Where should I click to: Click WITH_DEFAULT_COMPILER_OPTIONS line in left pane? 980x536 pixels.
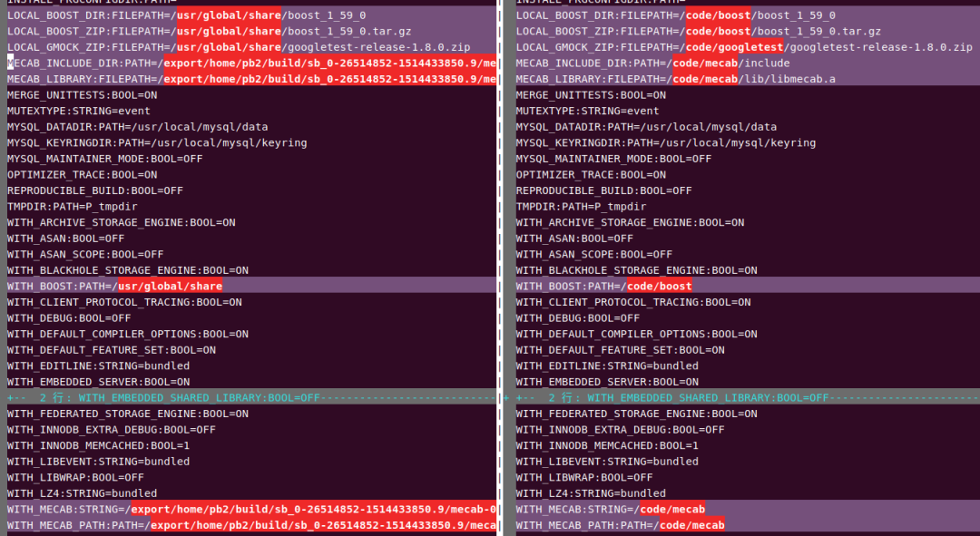pyautogui.click(x=128, y=335)
